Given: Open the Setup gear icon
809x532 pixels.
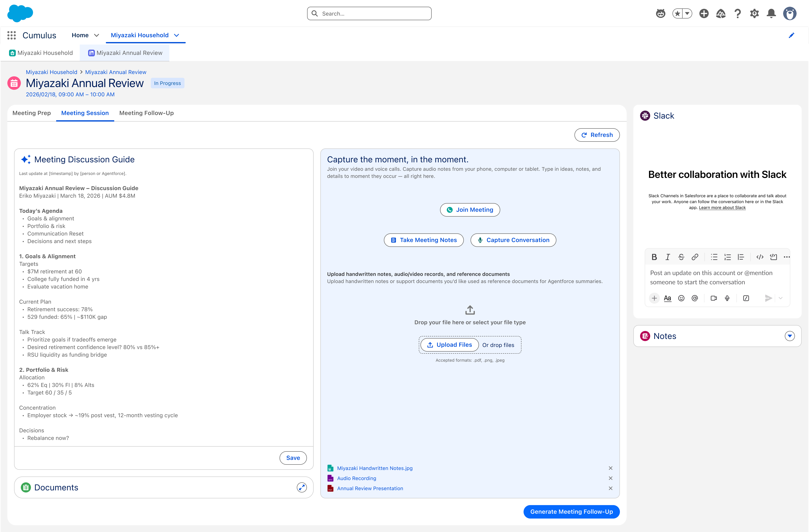Looking at the screenshot, I should pos(755,14).
